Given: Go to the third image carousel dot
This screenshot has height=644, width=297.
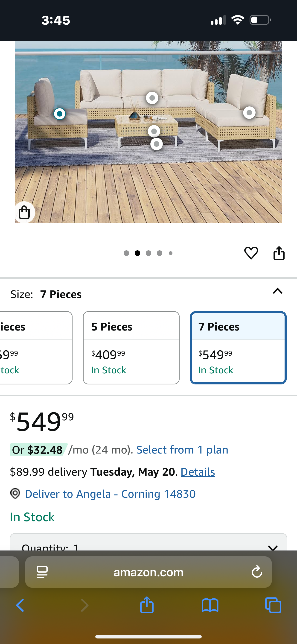Looking at the screenshot, I should coord(148,253).
